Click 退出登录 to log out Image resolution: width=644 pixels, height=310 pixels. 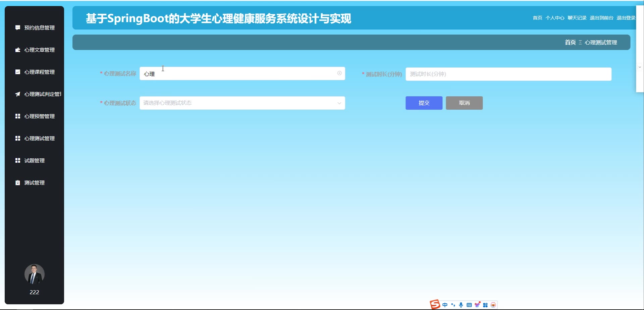pyautogui.click(x=626, y=18)
